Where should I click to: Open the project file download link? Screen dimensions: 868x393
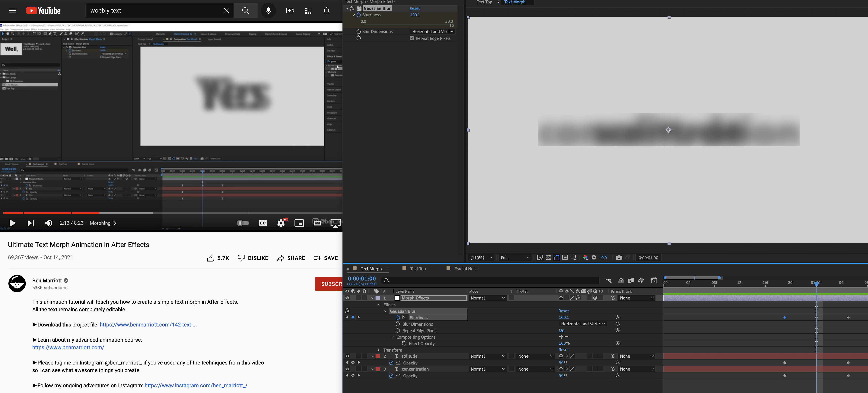coord(148,325)
